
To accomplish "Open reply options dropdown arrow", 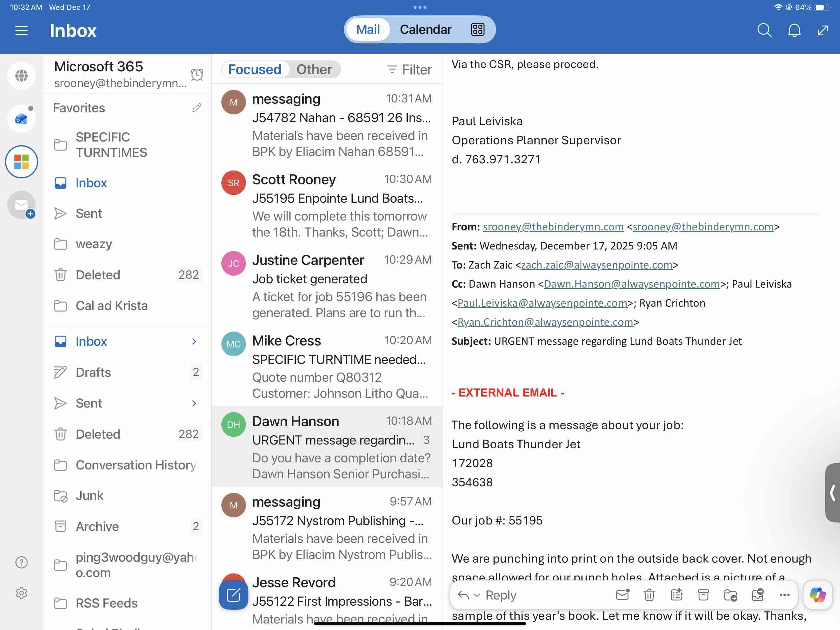I will point(477,595).
